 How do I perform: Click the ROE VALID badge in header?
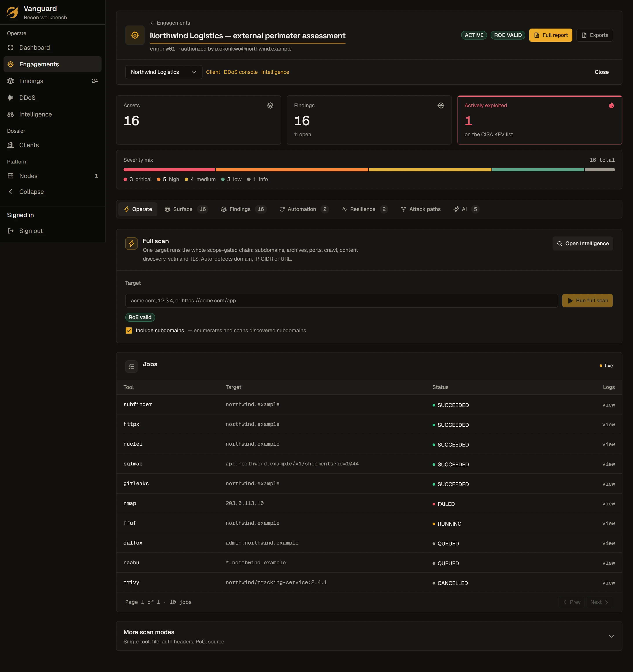point(507,35)
